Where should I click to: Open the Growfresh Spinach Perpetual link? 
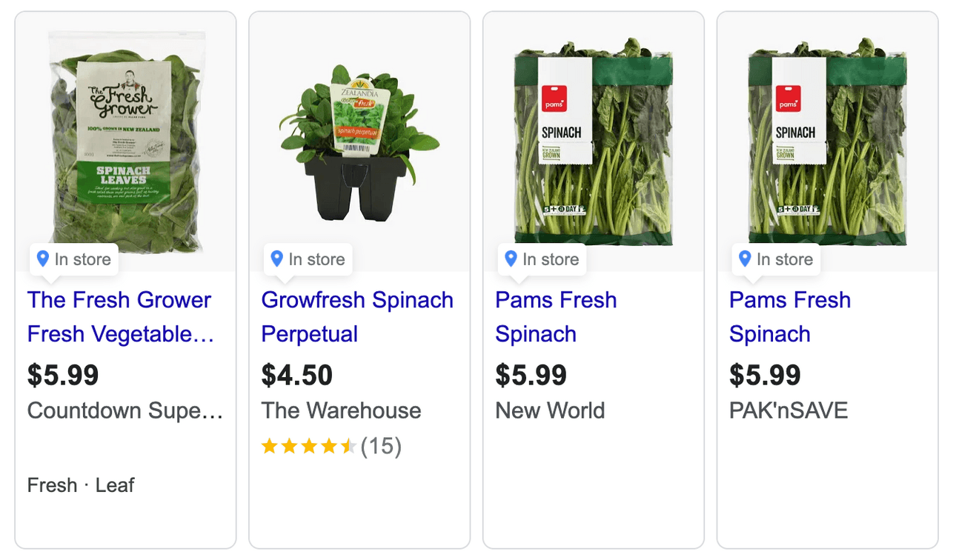[357, 317]
